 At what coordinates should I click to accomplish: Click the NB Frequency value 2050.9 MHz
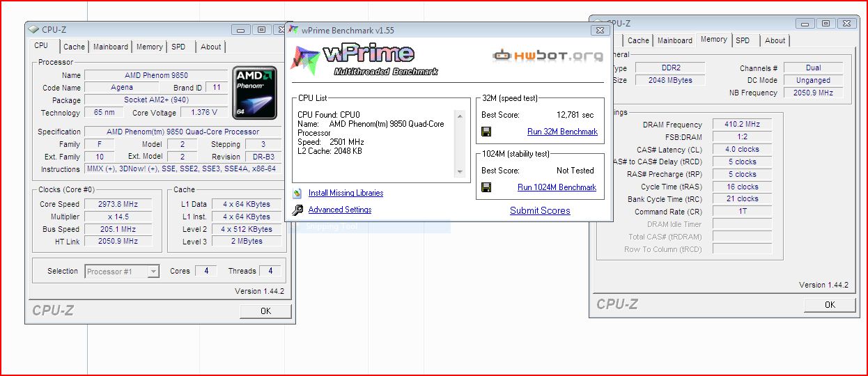[x=813, y=93]
